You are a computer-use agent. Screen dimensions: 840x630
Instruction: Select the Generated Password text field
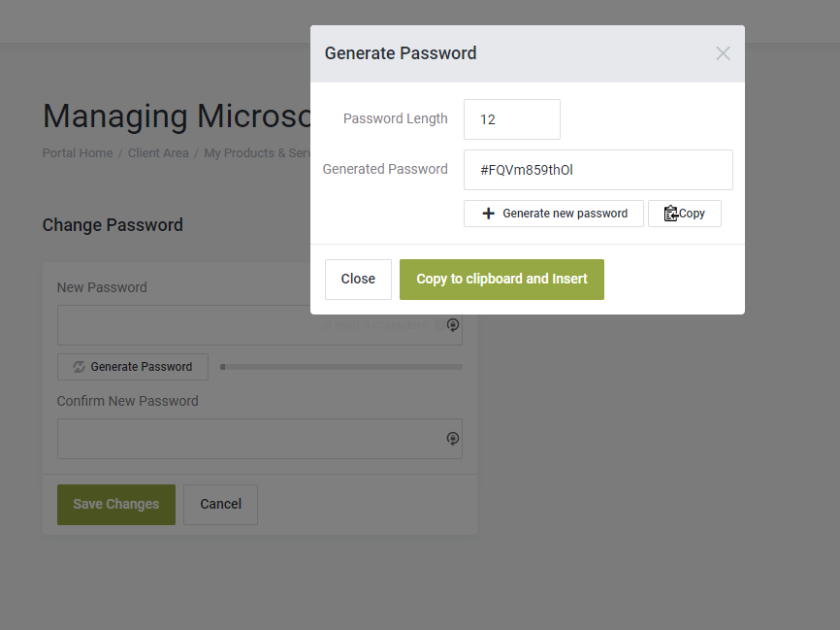[x=598, y=170]
